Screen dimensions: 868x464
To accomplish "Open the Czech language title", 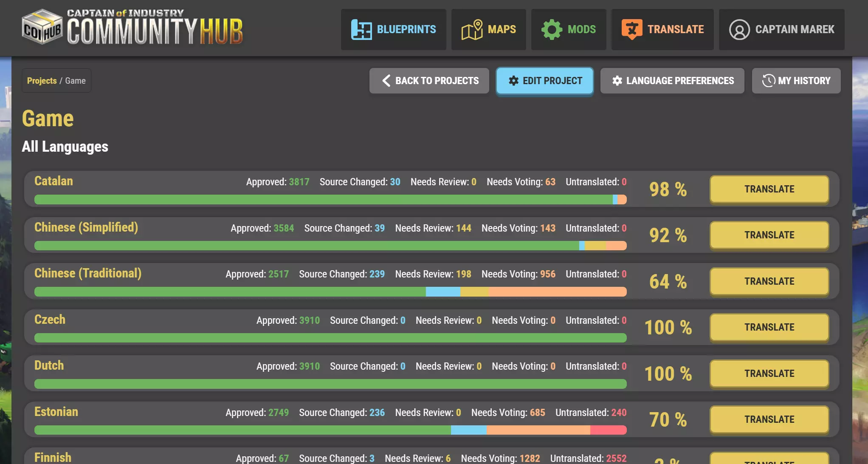I will (x=50, y=320).
